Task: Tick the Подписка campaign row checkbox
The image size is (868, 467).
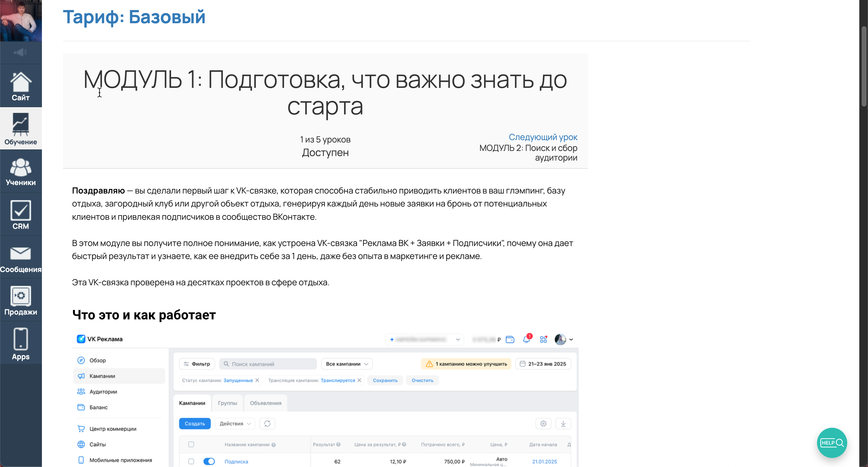Action: click(191, 461)
